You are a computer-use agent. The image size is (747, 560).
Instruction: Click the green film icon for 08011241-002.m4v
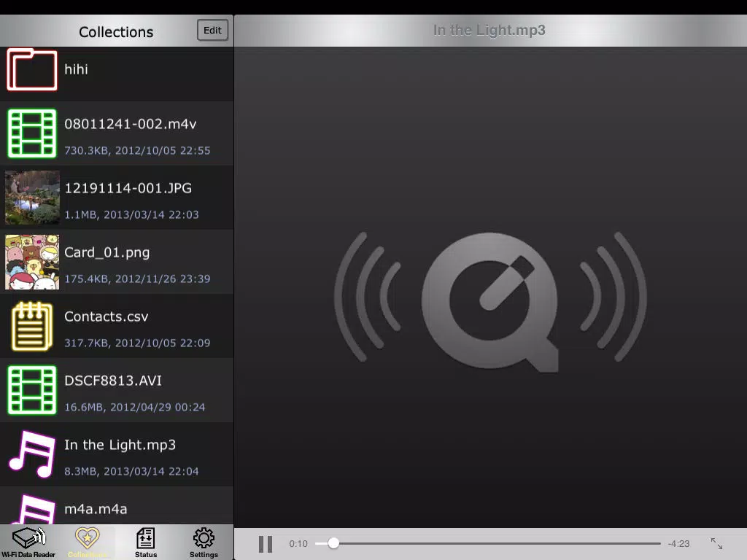[32, 133]
